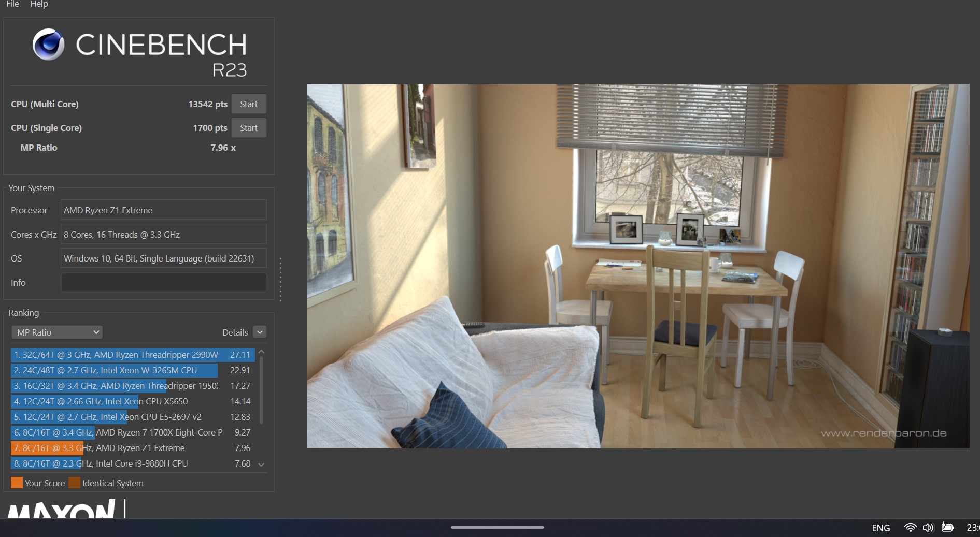Open the File menu
Viewport: 980px width, 537px height.
12,4
